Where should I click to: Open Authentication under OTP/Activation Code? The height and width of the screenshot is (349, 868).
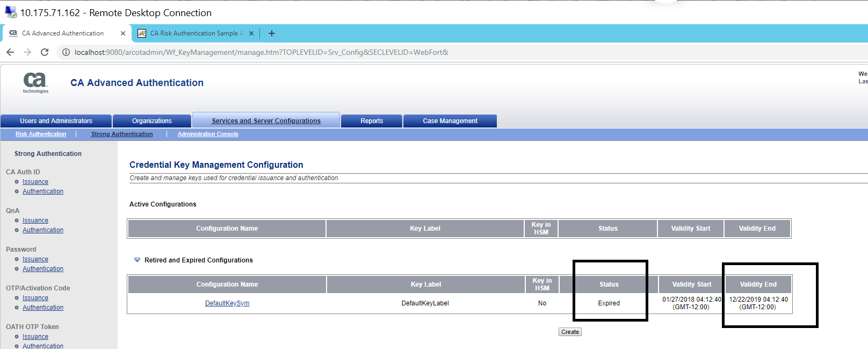click(43, 308)
